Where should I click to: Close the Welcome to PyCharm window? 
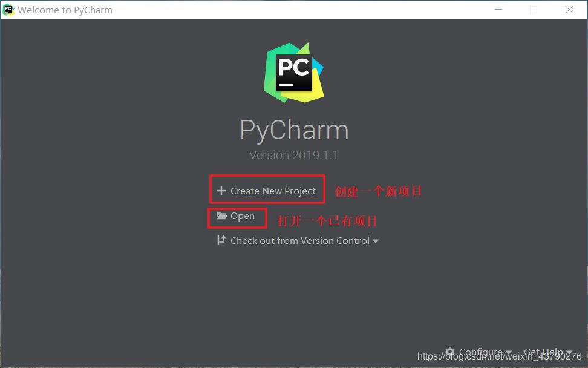pos(569,10)
